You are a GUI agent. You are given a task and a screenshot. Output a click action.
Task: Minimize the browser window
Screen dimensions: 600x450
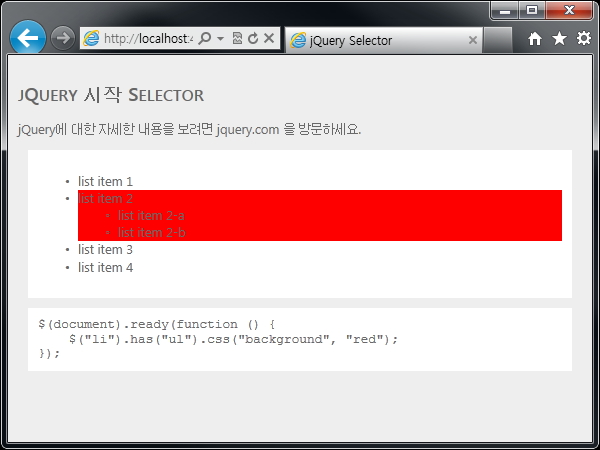point(505,10)
